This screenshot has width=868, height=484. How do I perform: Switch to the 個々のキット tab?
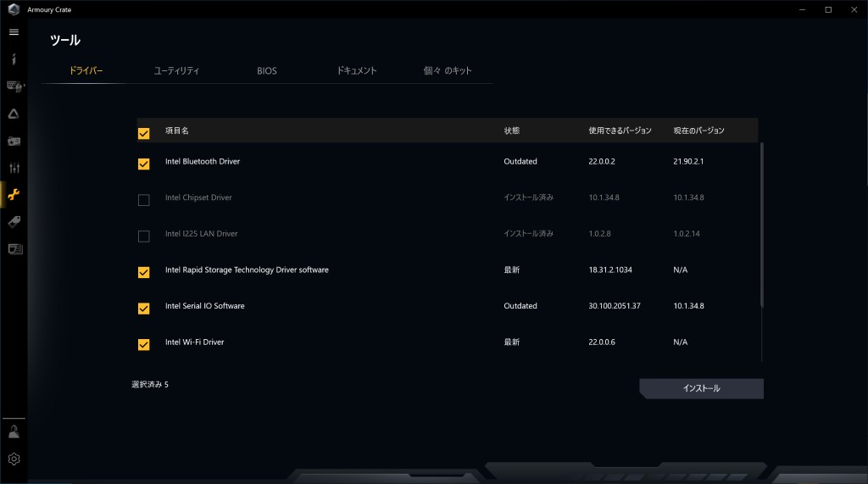(448, 70)
